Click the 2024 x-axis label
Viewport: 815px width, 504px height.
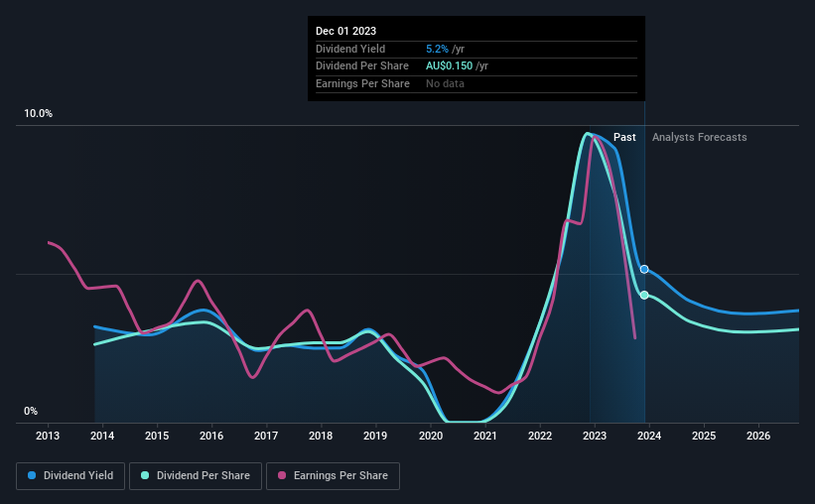click(649, 436)
